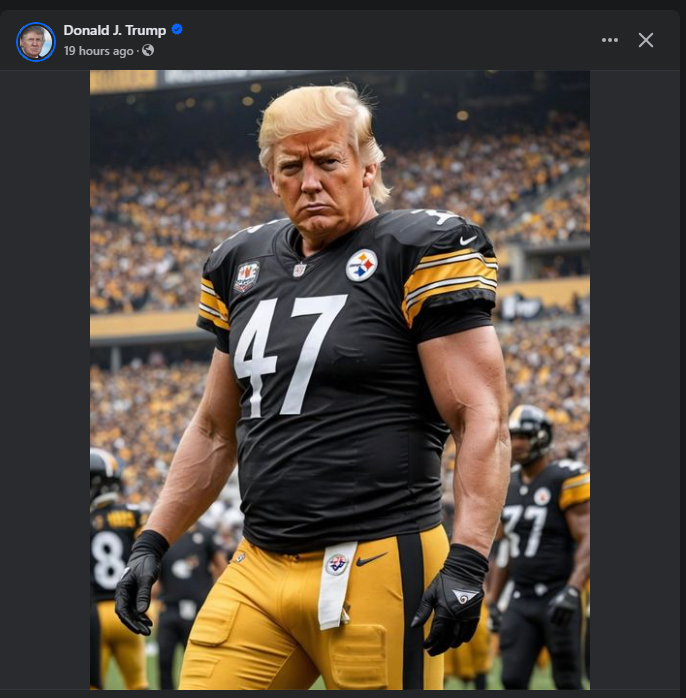Click the helmet of the number 37 player

click(530, 430)
